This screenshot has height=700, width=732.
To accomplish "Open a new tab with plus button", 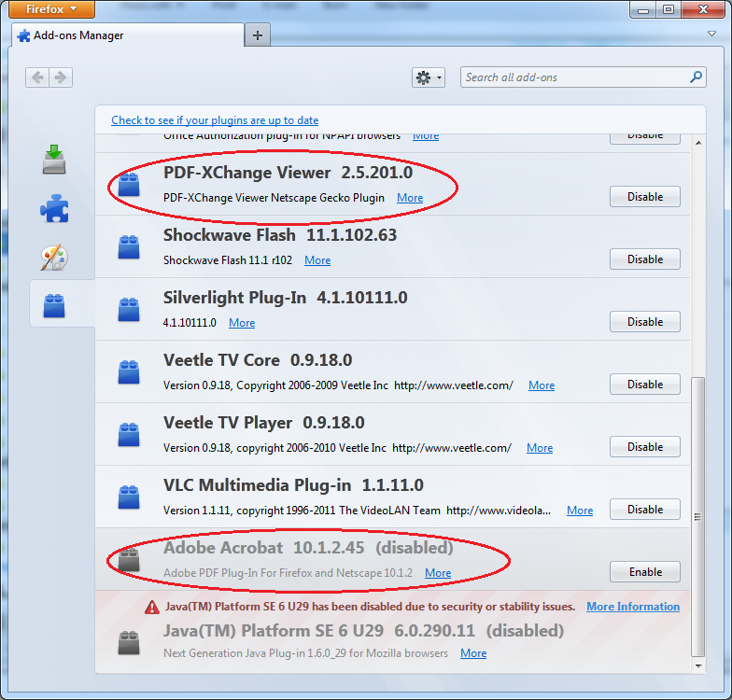I will pos(258,35).
